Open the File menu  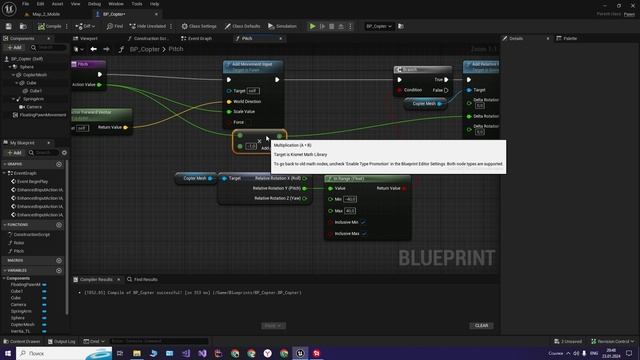pyautogui.click(x=25, y=4)
